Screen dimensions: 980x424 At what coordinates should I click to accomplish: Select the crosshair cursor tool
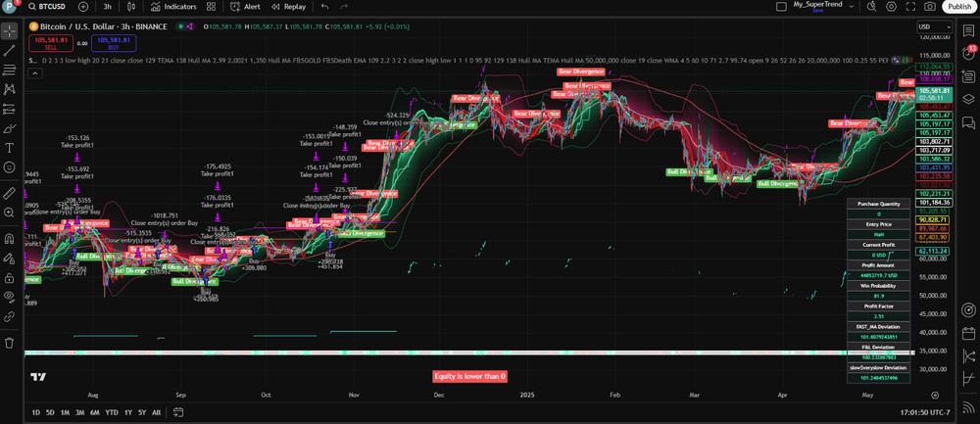tap(10, 31)
